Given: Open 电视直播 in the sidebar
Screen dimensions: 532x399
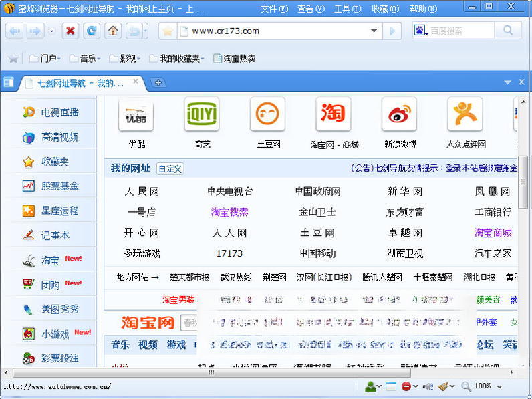Looking at the screenshot, I should (51, 112).
